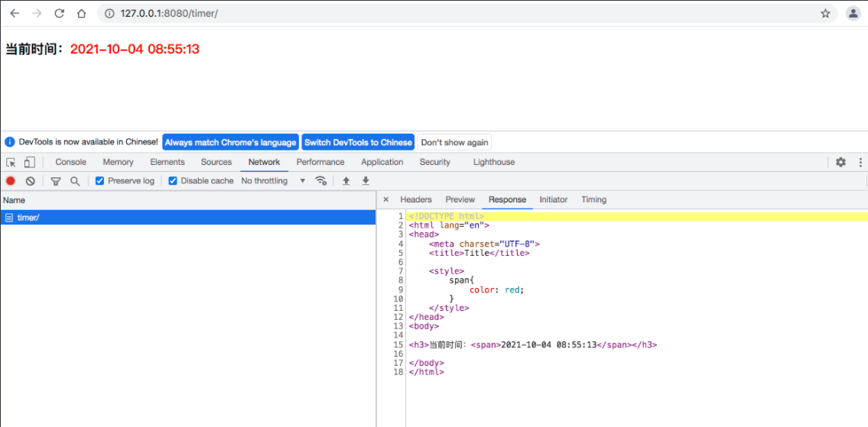868x427 pixels.
Task: Select the timer/ request row
Action: pyautogui.click(x=187, y=218)
